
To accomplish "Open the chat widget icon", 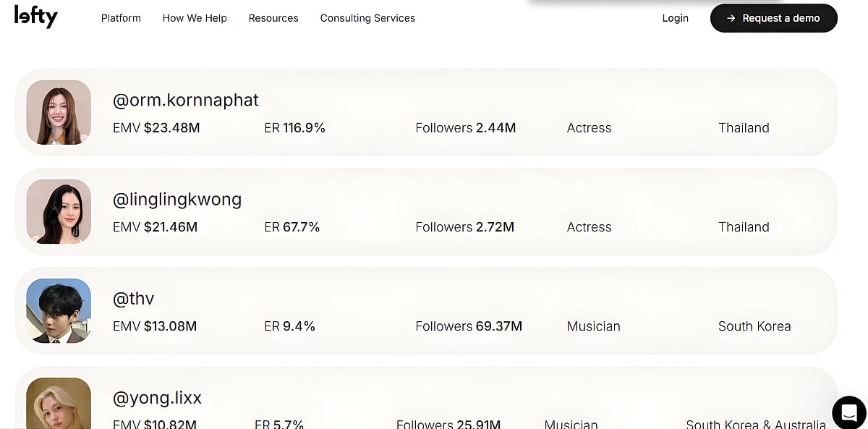I will click(x=848, y=412).
